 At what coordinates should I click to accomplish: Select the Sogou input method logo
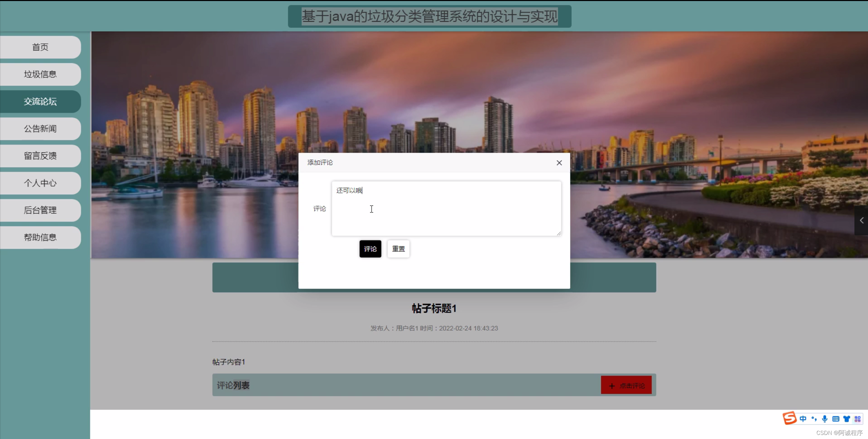coord(789,418)
